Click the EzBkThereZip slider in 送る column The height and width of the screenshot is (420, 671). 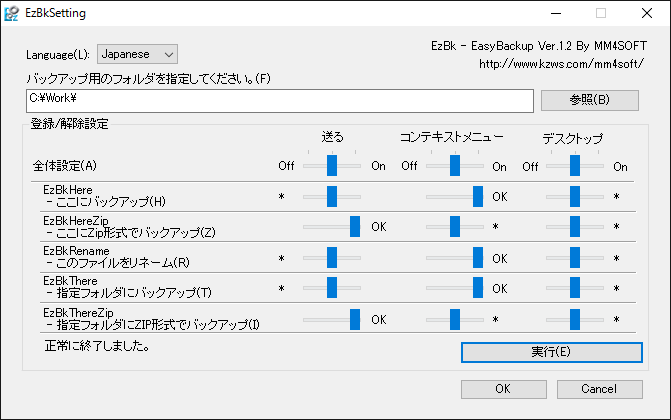click(x=332, y=319)
